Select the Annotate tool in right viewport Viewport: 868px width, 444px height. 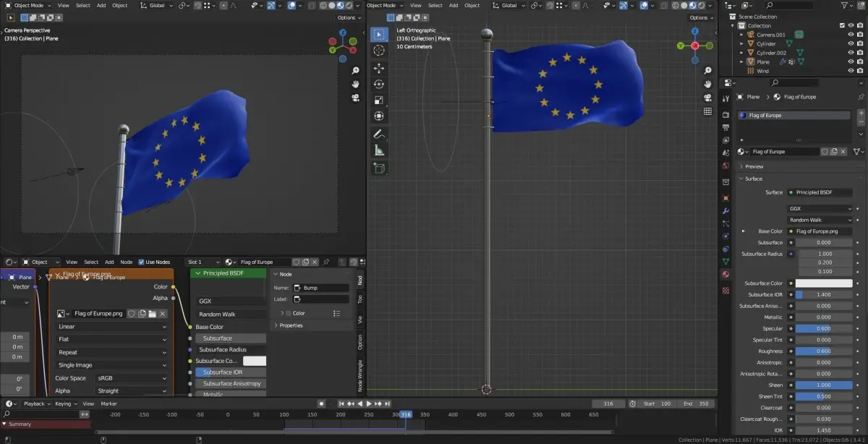pyautogui.click(x=379, y=135)
